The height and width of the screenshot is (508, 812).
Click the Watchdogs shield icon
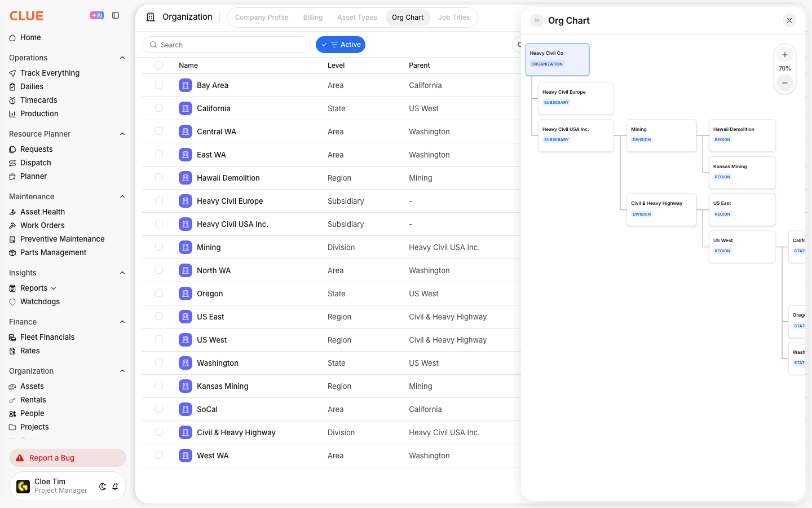tap(12, 301)
